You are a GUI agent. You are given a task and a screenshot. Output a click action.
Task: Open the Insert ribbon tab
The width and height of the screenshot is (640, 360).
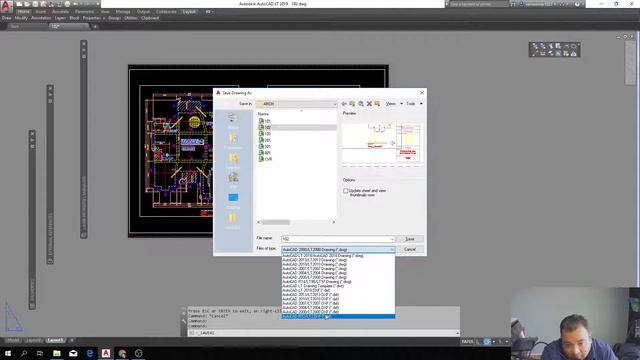tap(41, 12)
